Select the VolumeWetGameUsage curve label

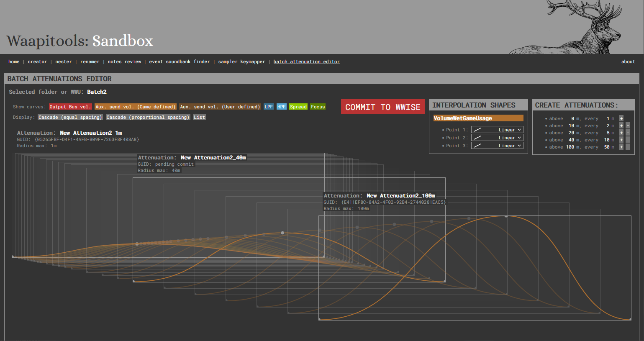tap(478, 118)
